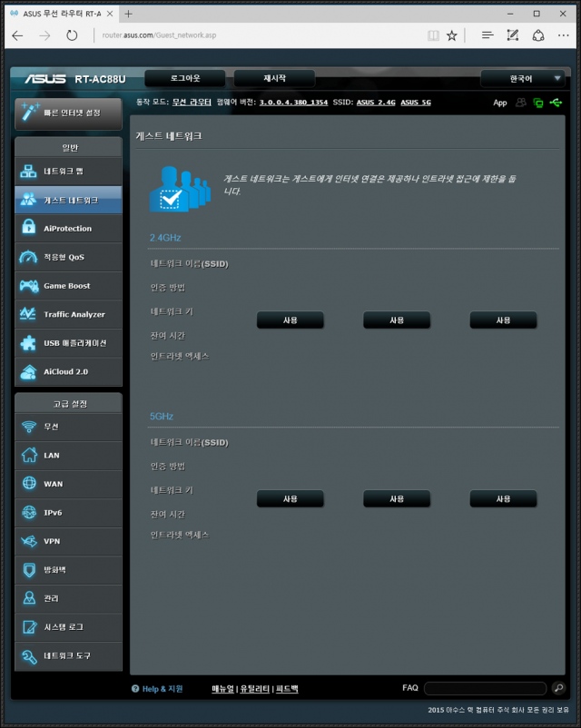The height and width of the screenshot is (728, 581).
Task: Open AiCloud 2.0 cloud icon
Action: 28,371
